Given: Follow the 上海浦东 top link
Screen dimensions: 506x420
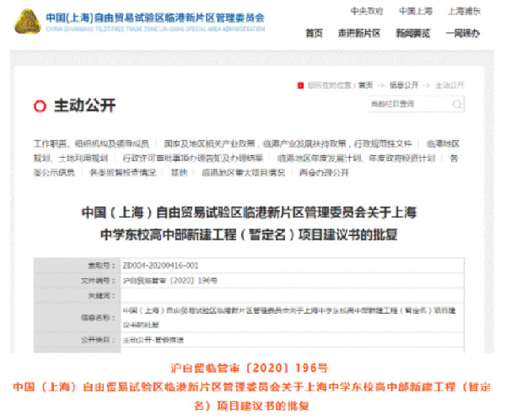Looking at the screenshot, I should coord(464,11).
